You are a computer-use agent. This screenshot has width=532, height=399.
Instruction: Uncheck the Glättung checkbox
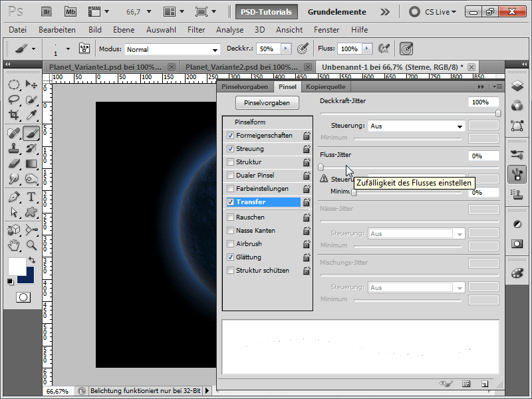pyautogui.click(x=230, y=257)
